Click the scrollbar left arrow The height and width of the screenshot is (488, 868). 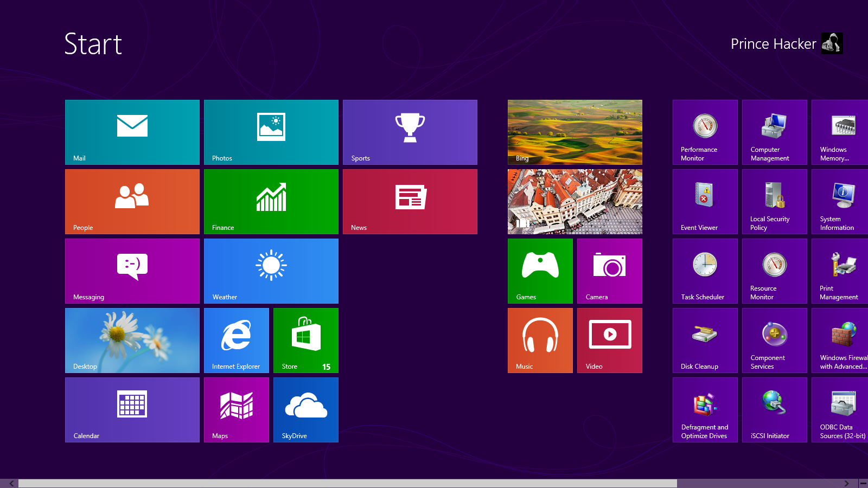click(x=11, y=483)
